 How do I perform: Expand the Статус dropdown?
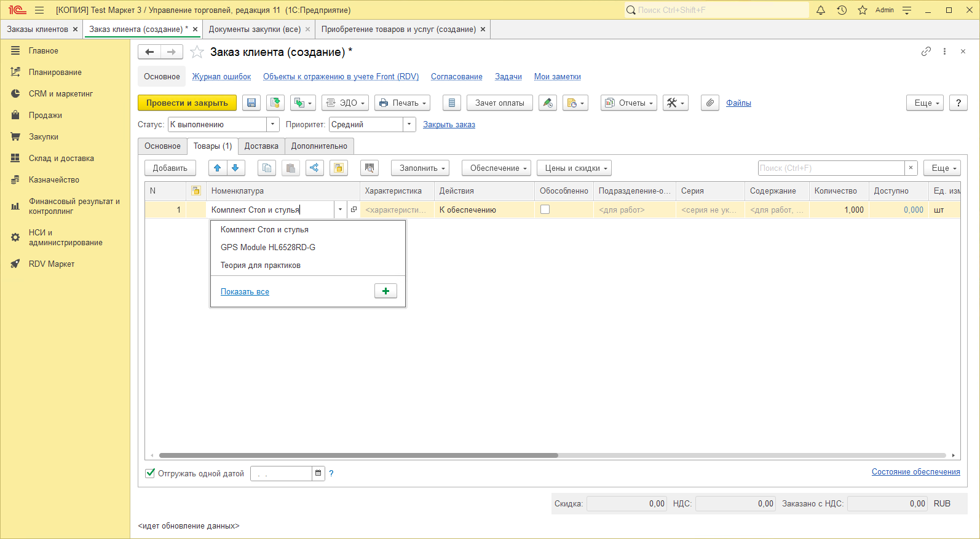(x=273, y=125)
